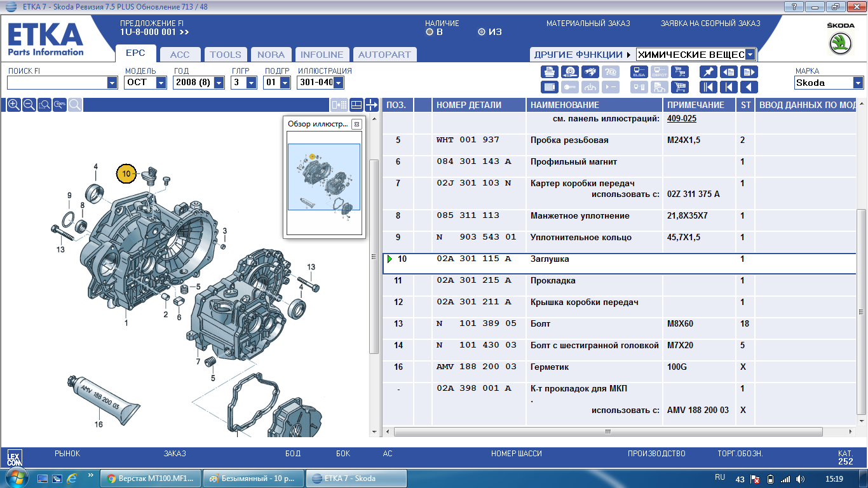Click the ETKA Parts Information logo

click(45, 39)
